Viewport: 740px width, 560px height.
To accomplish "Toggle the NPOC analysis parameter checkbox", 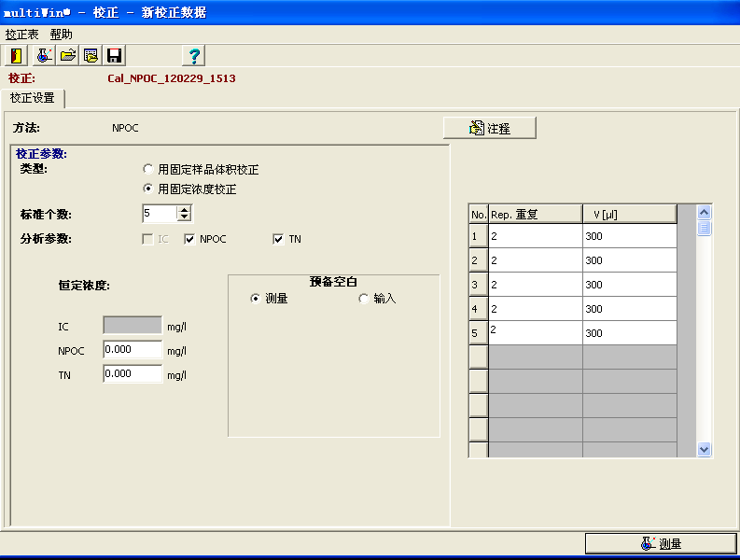I will pos(190,239).
